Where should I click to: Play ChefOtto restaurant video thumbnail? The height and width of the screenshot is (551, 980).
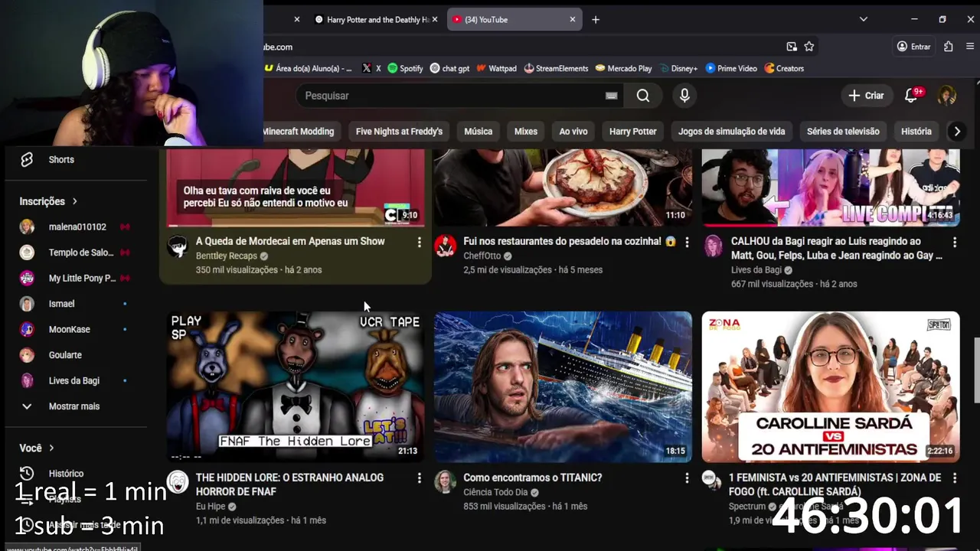(563, 187)
